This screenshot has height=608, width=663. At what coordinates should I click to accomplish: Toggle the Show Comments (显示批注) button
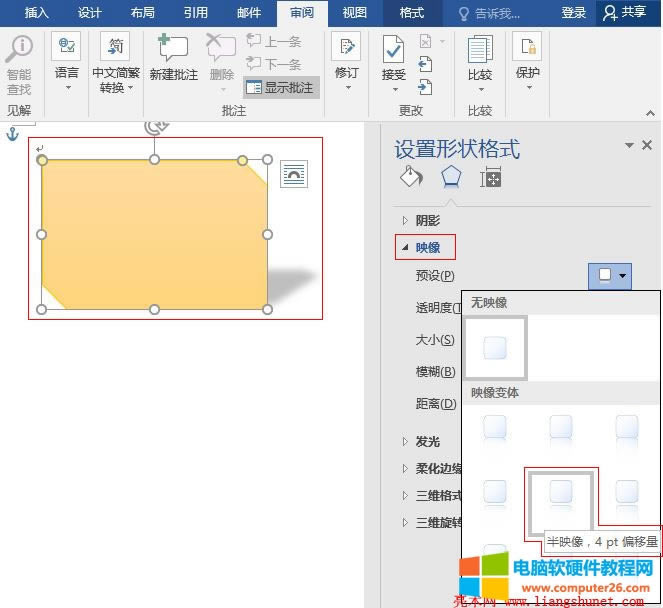click(x=280, y=88)
